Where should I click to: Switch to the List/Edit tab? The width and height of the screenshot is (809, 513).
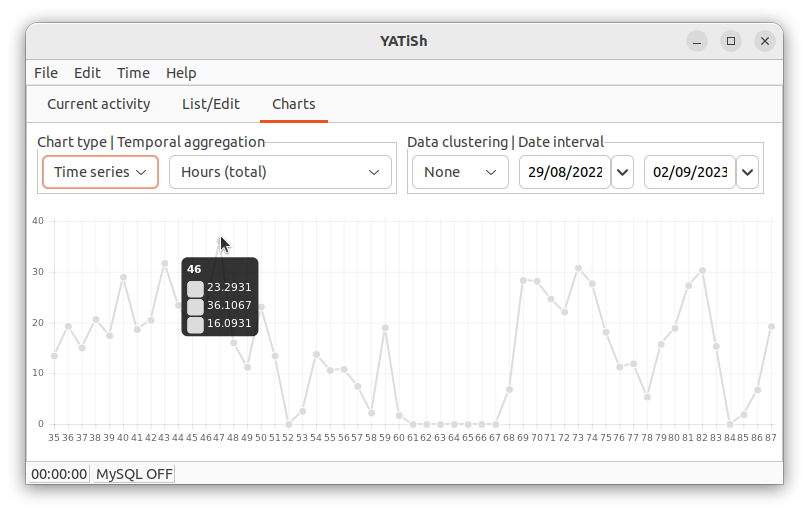(211, 104)
